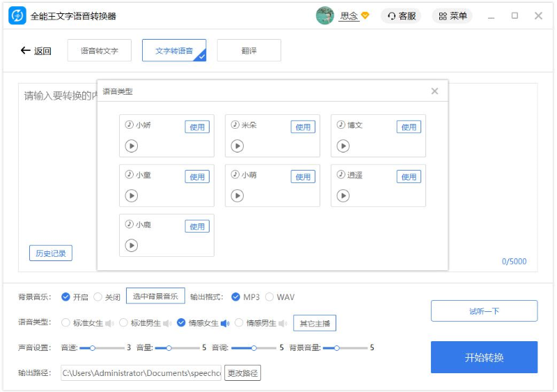
Task: Play preview of 博文 voice
Action: pyautogui.click(x=343, y=146)
